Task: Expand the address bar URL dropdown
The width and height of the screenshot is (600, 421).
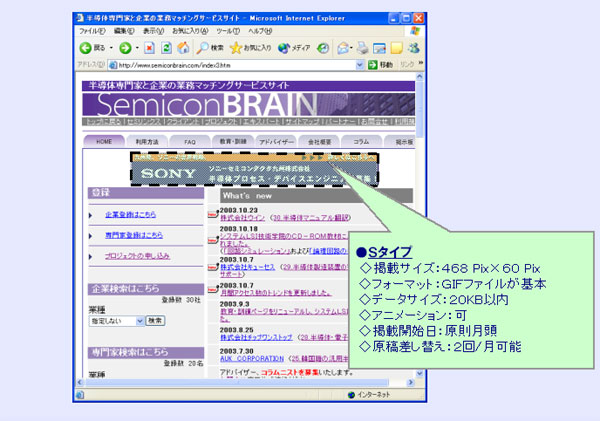Action: click(360, 65)
